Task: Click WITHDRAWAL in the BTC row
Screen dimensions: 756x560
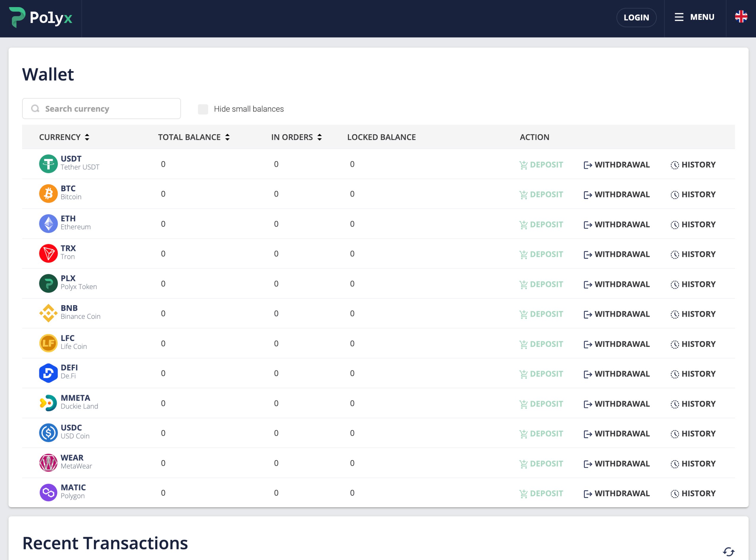Action: coord(616,195)
